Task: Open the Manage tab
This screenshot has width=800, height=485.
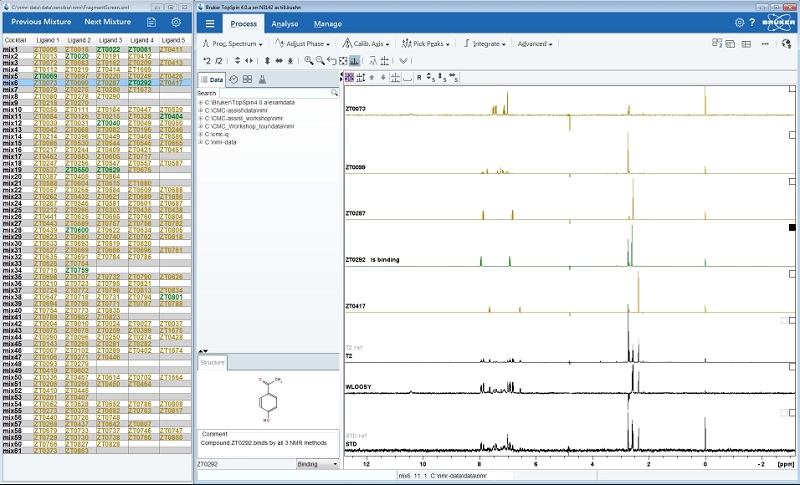Action: 327,23
